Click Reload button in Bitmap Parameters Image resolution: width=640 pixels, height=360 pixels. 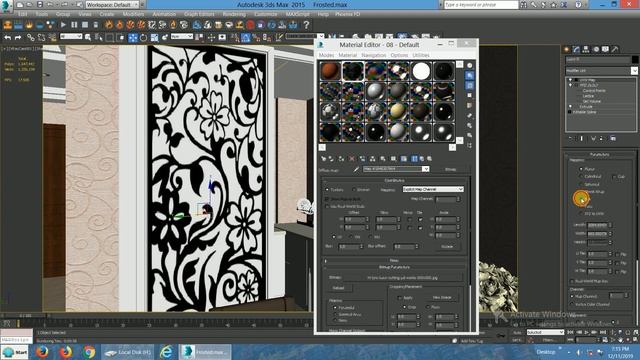click(x=338, y=288)
